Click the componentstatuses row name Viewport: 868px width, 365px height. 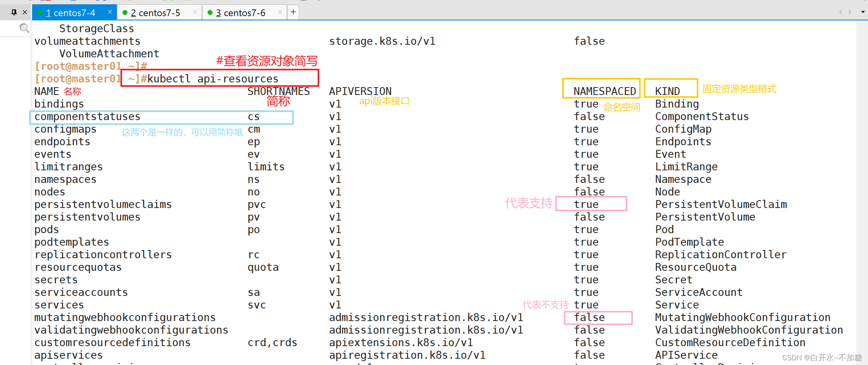(87, 117)
